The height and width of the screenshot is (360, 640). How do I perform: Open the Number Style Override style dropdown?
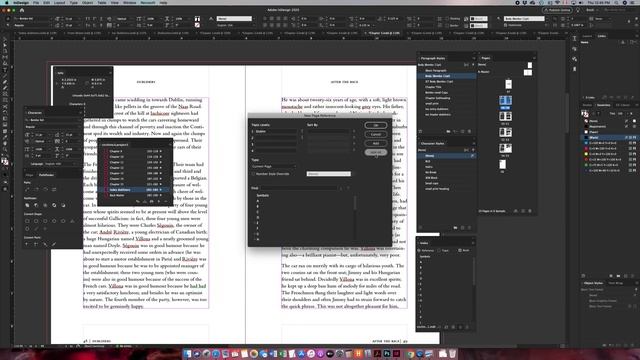[x=329, y=174]
